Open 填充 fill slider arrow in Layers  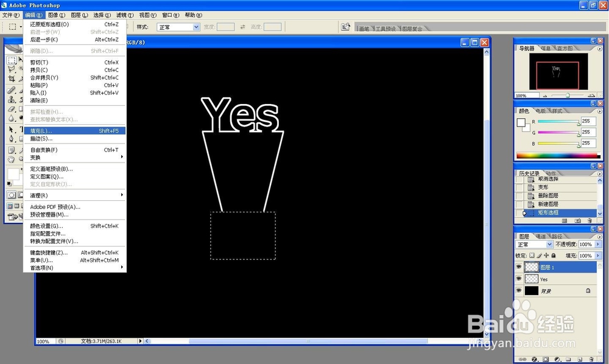[x=598, y=256]
